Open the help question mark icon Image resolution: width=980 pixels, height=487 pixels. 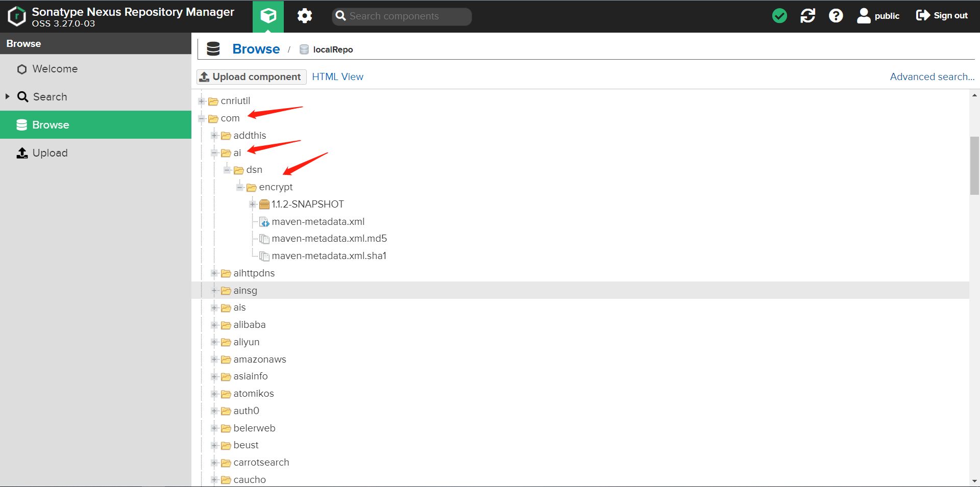[x=836, y=16]
